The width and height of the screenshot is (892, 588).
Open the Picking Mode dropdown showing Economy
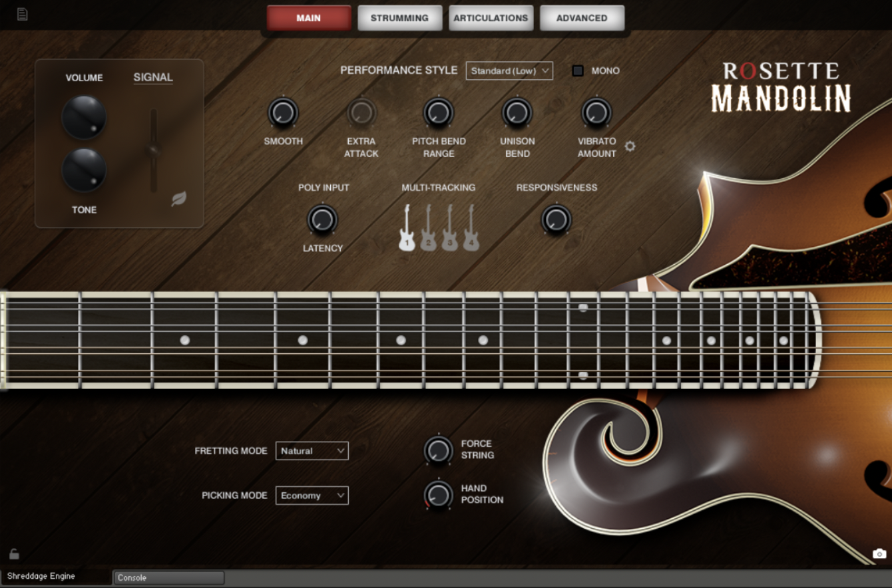312,496
